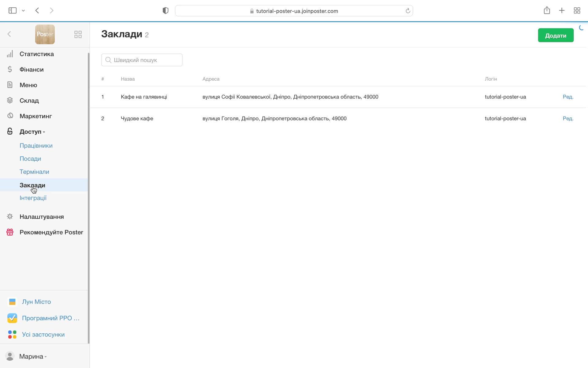Go to Працівники submenu item
The image size is (588, 368).
[36, 146]
